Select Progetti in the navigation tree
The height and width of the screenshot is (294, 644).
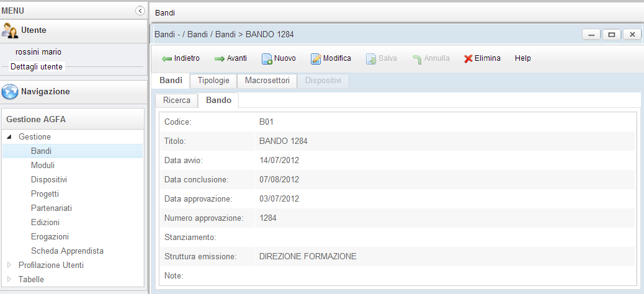45,194
